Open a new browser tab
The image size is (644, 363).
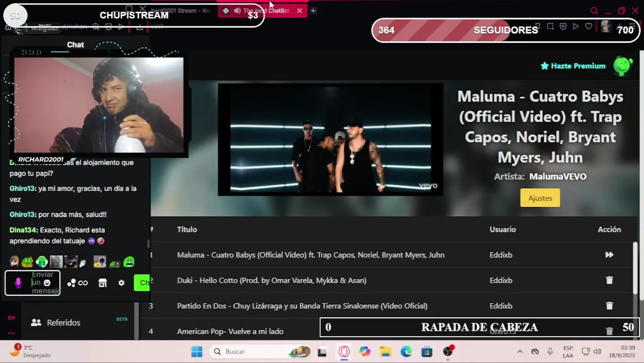313,11
